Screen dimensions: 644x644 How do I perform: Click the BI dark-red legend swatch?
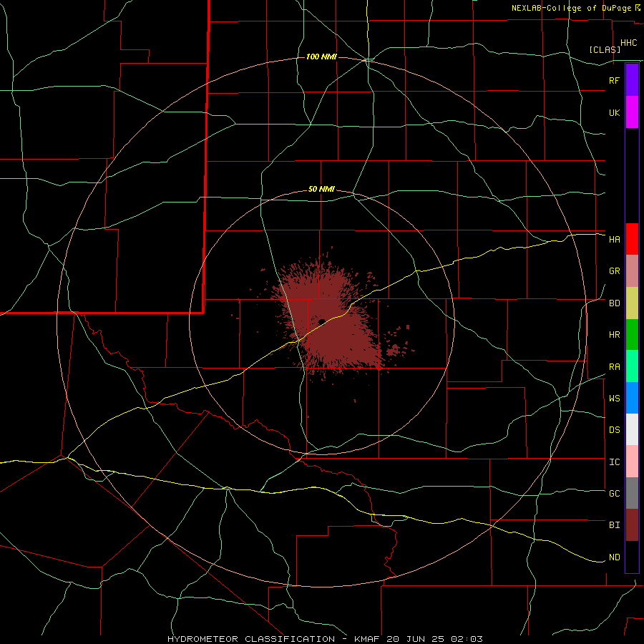click(x=632, y=525)
